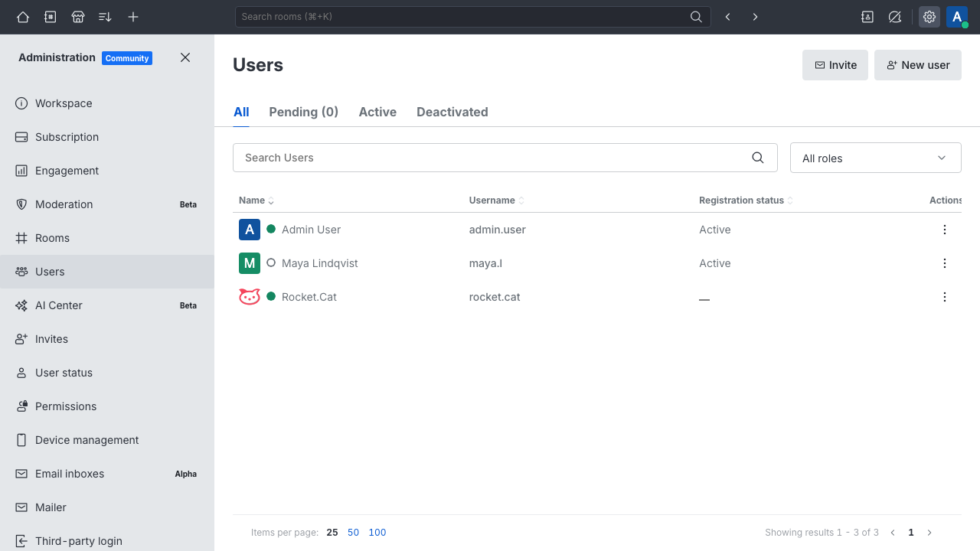Open the Directory icon in top bar
This screenshot has height=551, width=980.
pyautogui.click(x=51, y=17)
